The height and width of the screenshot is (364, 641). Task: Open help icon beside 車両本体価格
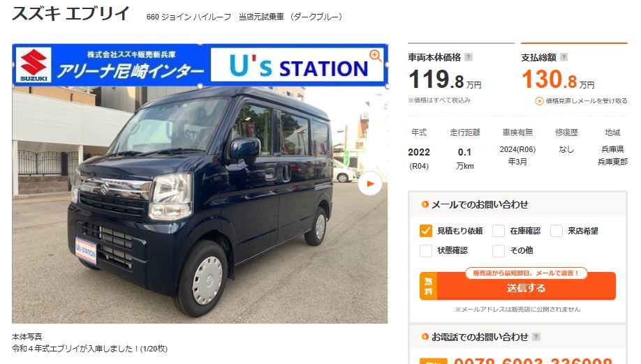(x=469, y=57)
